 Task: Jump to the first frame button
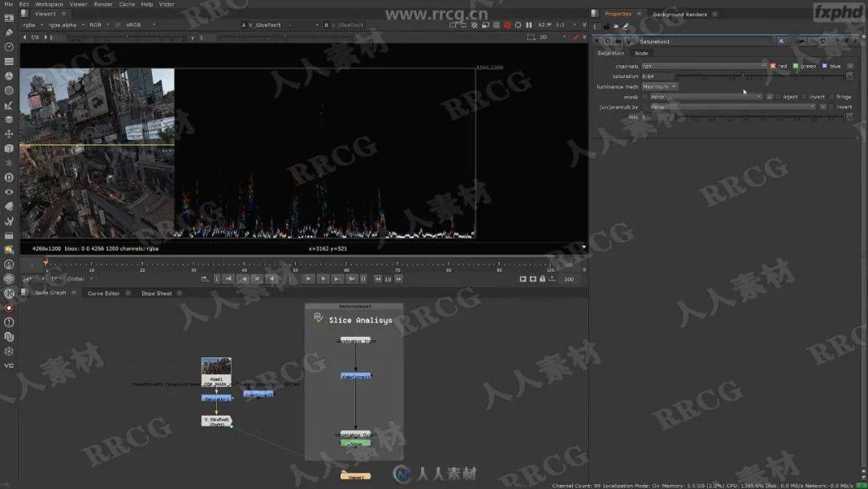click(228, 279)
